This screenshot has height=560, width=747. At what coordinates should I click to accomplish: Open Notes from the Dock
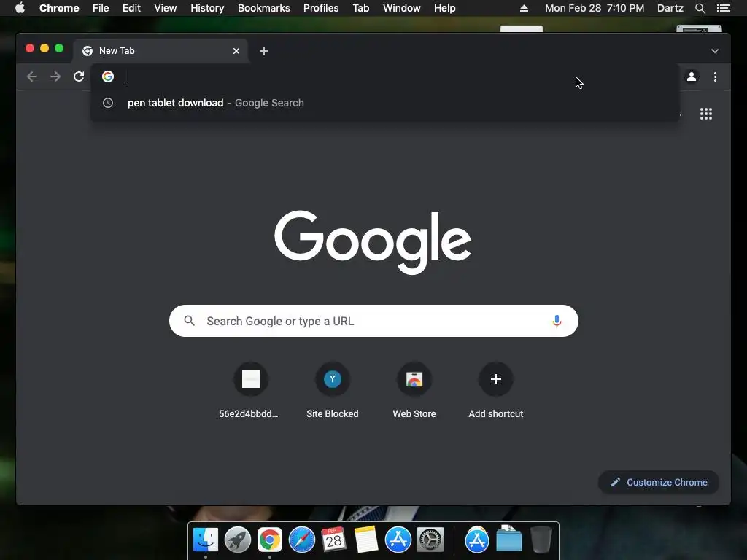tap(366, 540)
